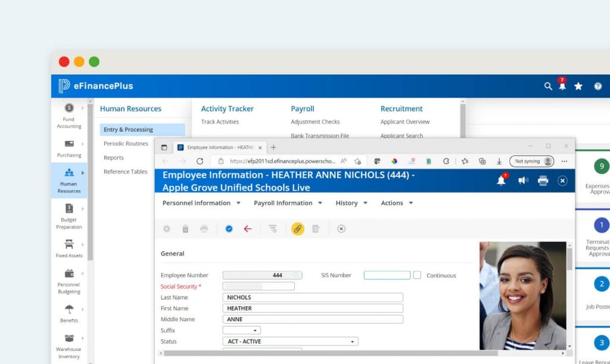
Task: Open the filter icon on the form toolbar
Action: (273, 228)
